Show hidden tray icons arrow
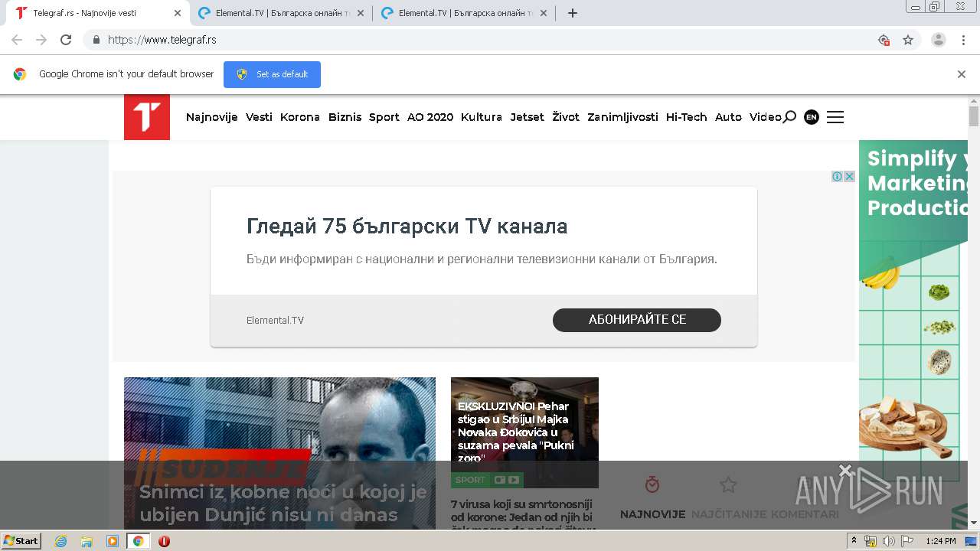 tap(854, 541)
